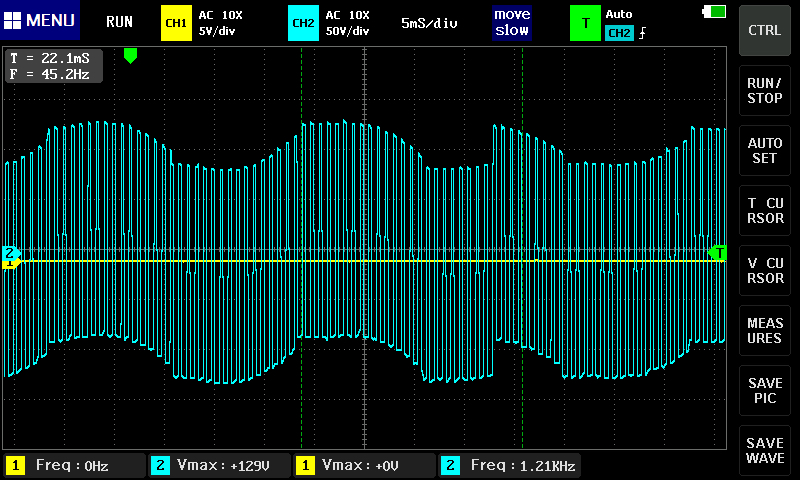Toggle the T CURSOR time cursors
Viewport: 800px width, 480px height.
click(x=765, y=210)
